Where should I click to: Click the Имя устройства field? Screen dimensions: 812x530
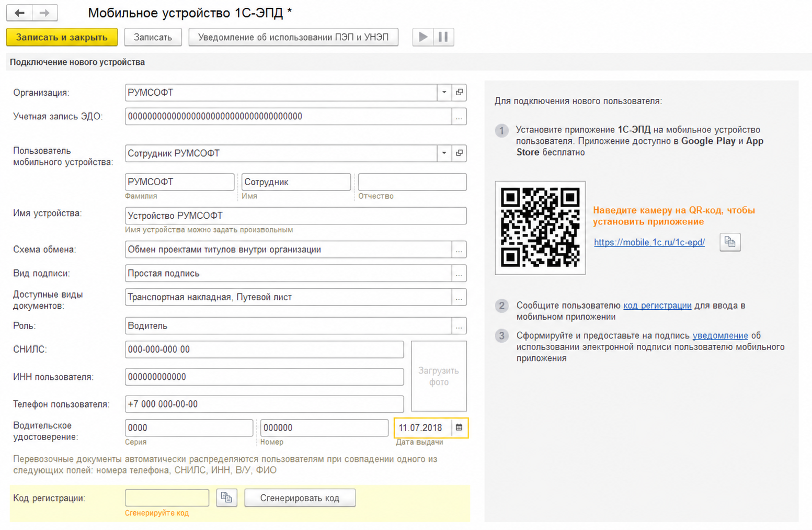295,216
